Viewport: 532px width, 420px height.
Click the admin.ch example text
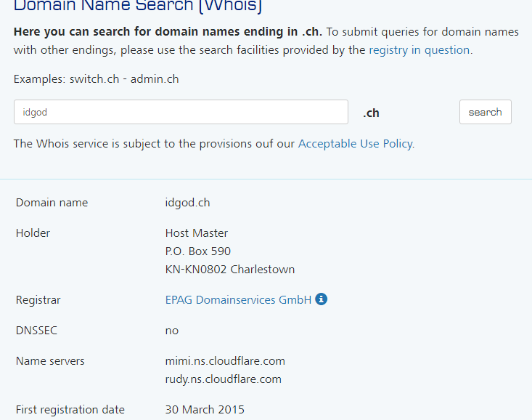pyautogui.click(x=155, y=79)
